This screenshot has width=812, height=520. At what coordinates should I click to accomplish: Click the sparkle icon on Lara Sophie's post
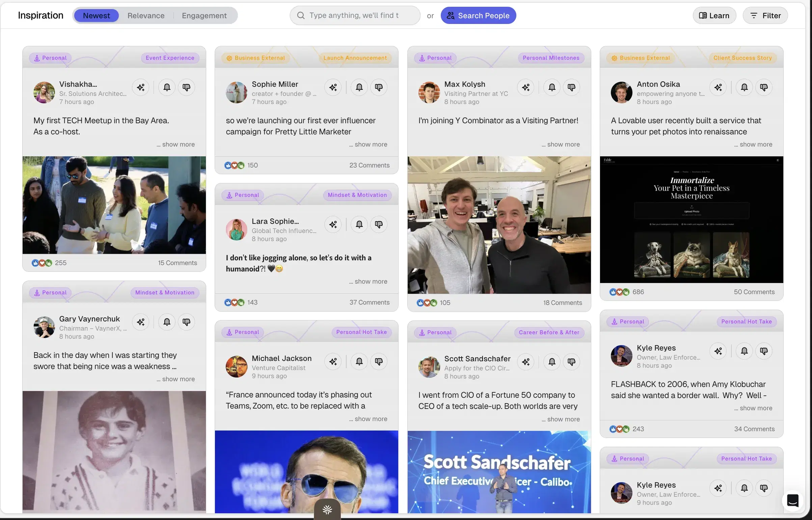coord(333,225)
